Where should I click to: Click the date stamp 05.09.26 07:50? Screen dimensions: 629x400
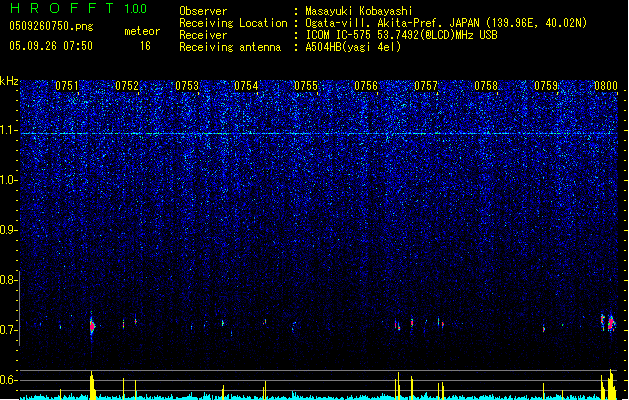tap(51, 46)
